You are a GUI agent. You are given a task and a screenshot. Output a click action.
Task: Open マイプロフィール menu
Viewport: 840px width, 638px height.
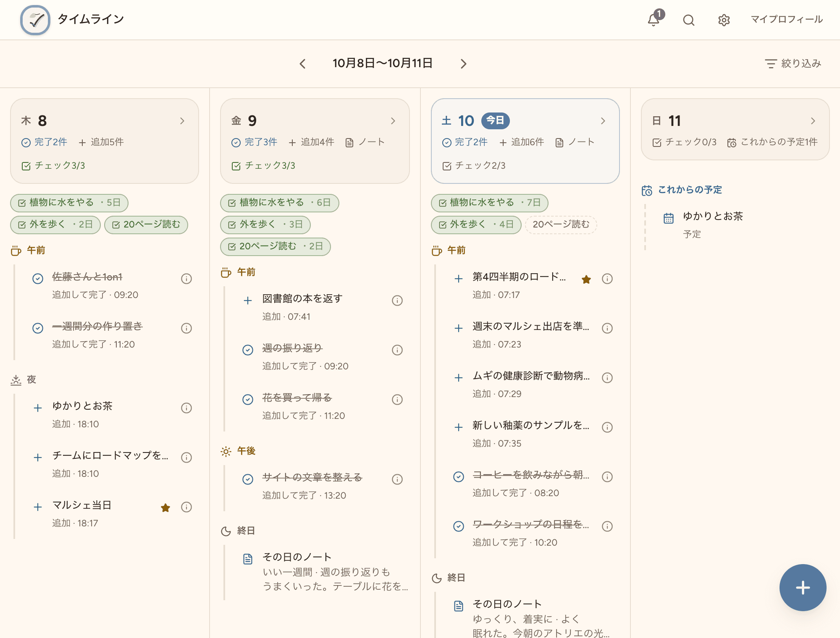coord(787,19)
